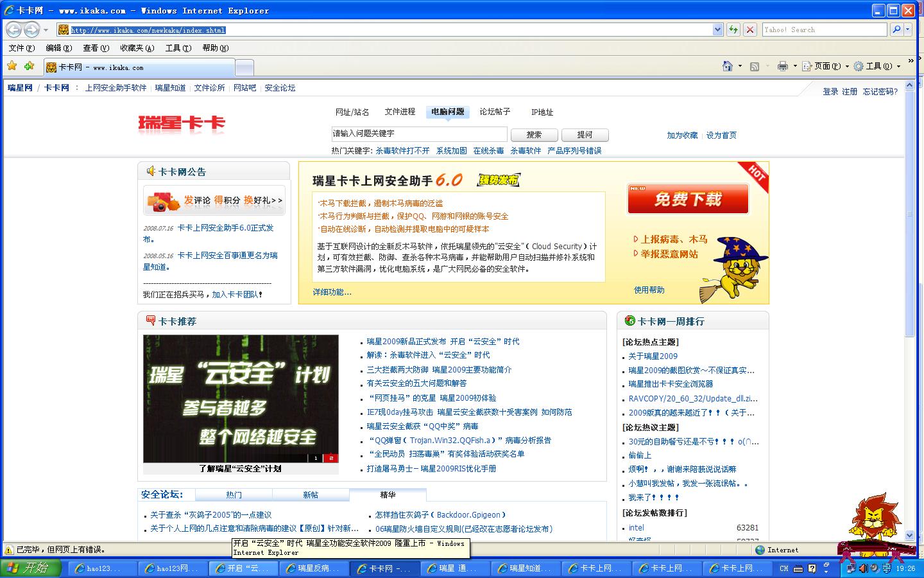The width and height of the screenshot is (924, 578).
Task: Open the 文件(F) menu
Action: point(21,48)
